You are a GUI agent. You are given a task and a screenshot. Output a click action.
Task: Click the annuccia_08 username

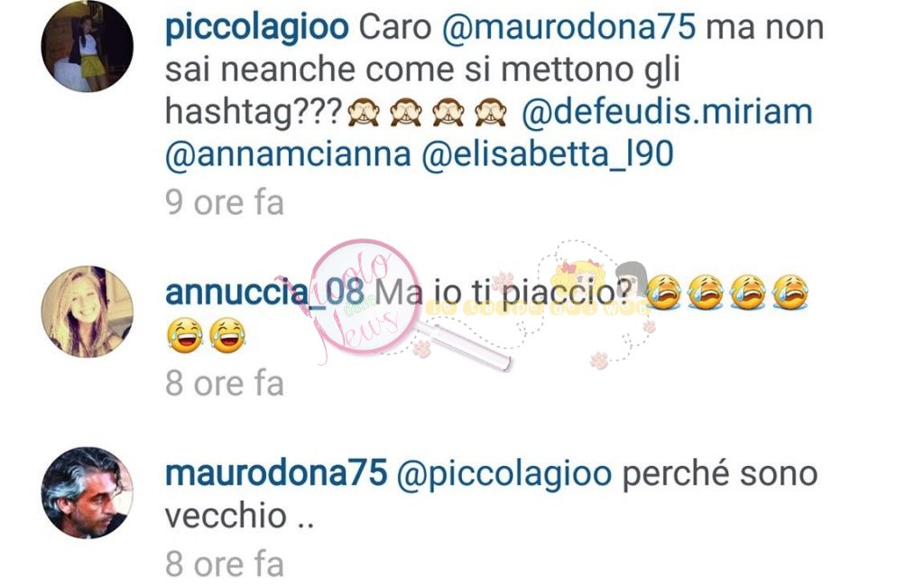tap(264, 292)
